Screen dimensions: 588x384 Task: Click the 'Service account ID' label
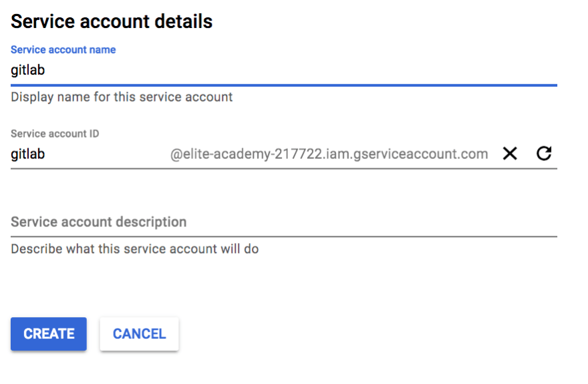pos(55,134)
